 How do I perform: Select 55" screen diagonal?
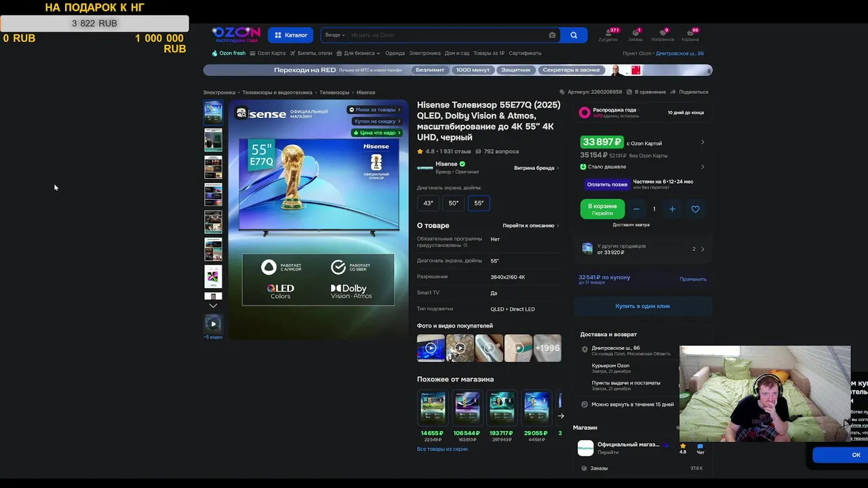coord(479,203)
